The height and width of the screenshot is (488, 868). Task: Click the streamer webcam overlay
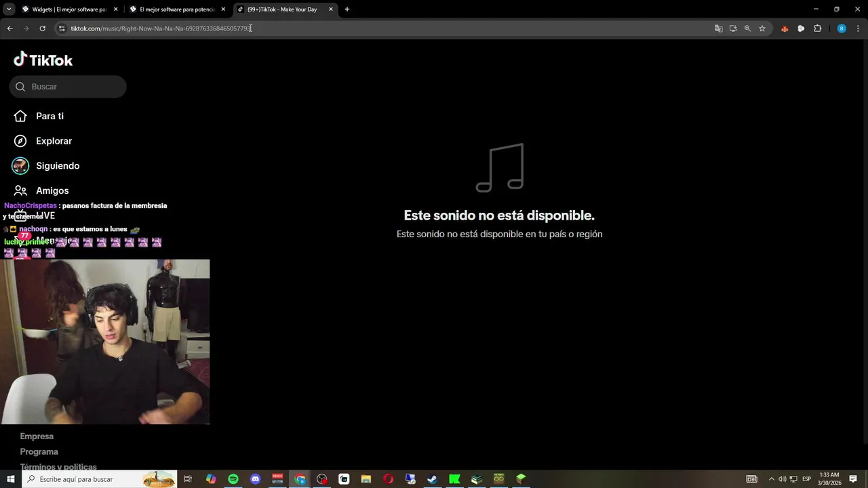pos(105,342)
